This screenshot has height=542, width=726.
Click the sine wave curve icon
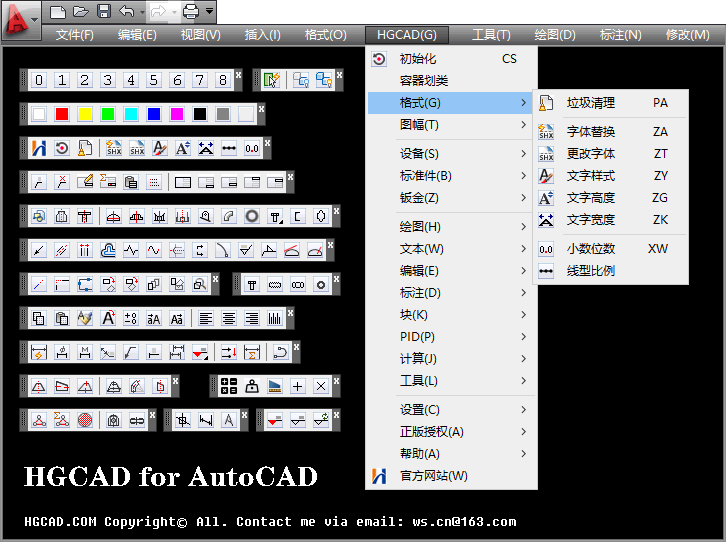pyautogui.click(x=154, y=250)
